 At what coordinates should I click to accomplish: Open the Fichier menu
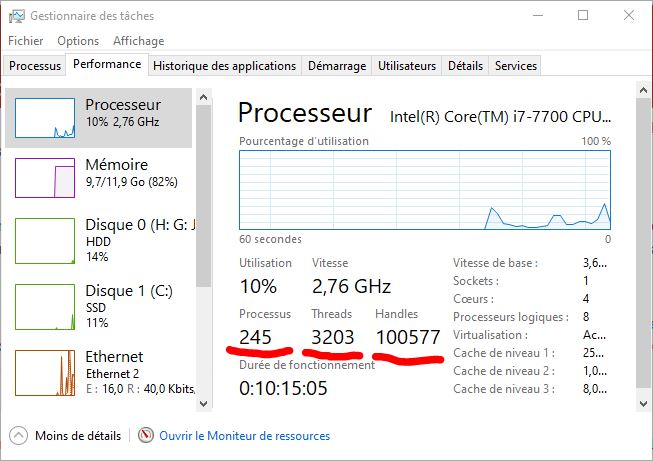(26, 41)
